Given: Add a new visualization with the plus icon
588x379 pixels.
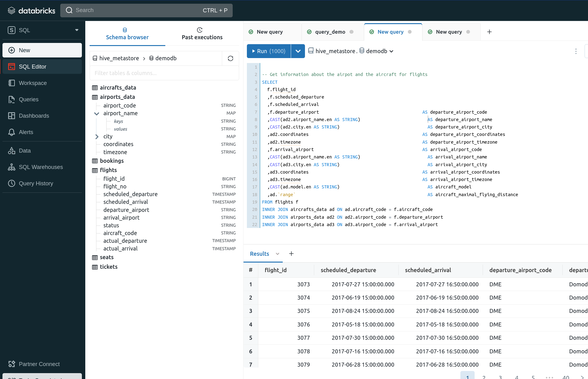Looking at the screenshot, I should tap(291, 253).
